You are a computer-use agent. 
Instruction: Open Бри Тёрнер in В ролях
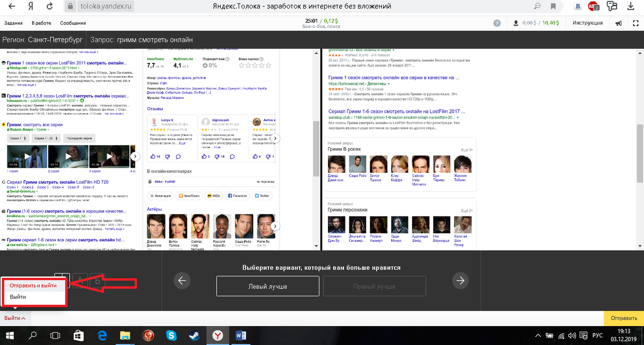(441, 164)
